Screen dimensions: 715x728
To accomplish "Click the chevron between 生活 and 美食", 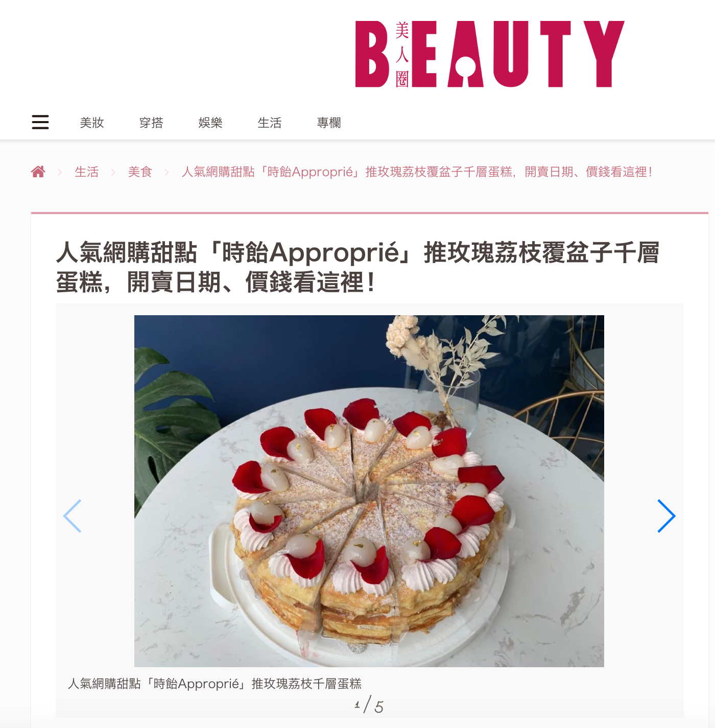I will (113, 172).
